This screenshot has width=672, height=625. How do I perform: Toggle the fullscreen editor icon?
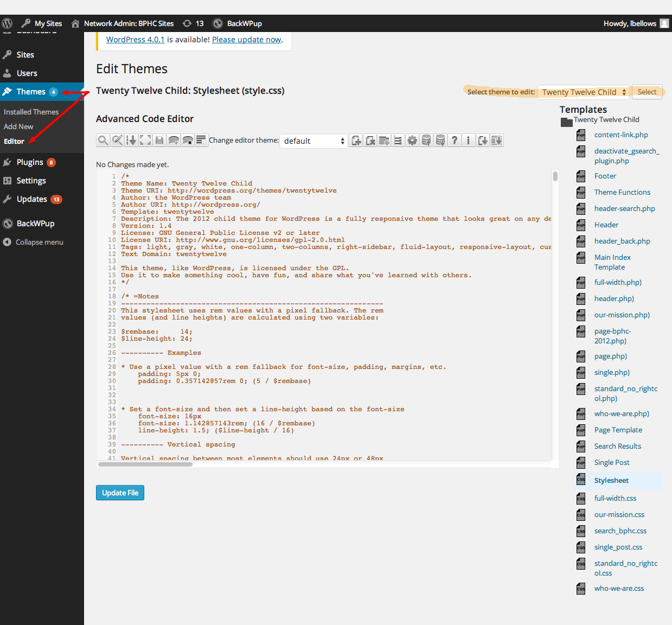[x=145, y=141]
